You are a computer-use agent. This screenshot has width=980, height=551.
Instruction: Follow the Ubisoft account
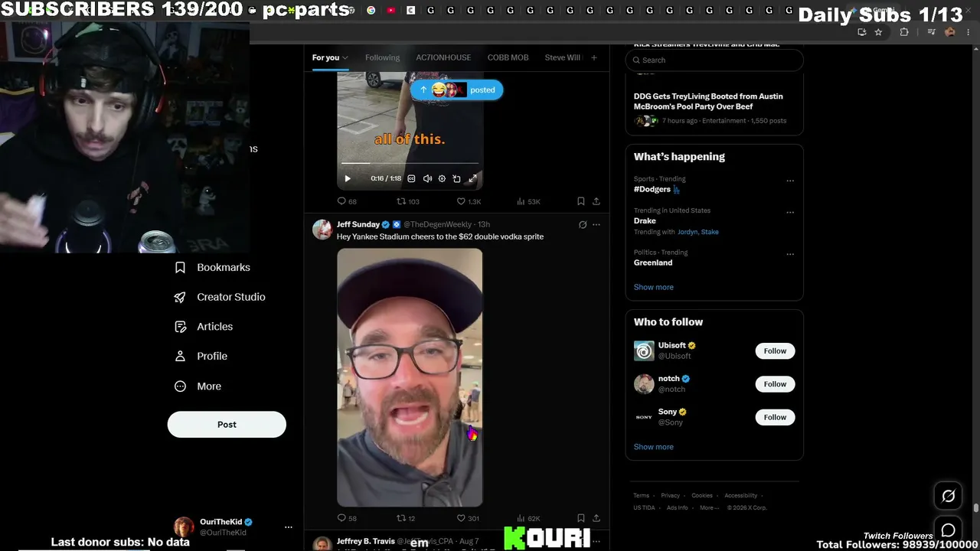tap(775, 350)
